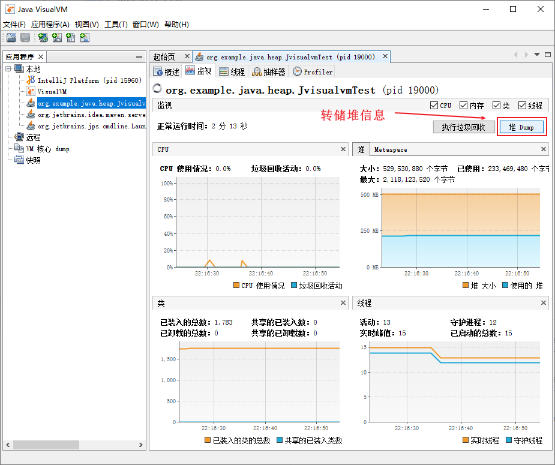Uncheck the CPU checkbox

pyautogui.click(x=434, y=105)
